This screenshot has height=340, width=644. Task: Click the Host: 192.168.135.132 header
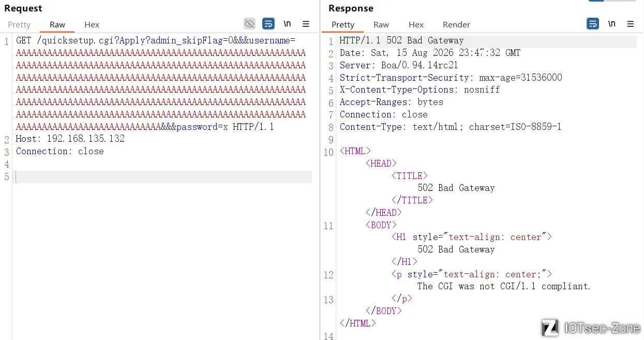(x=70, y=139)
